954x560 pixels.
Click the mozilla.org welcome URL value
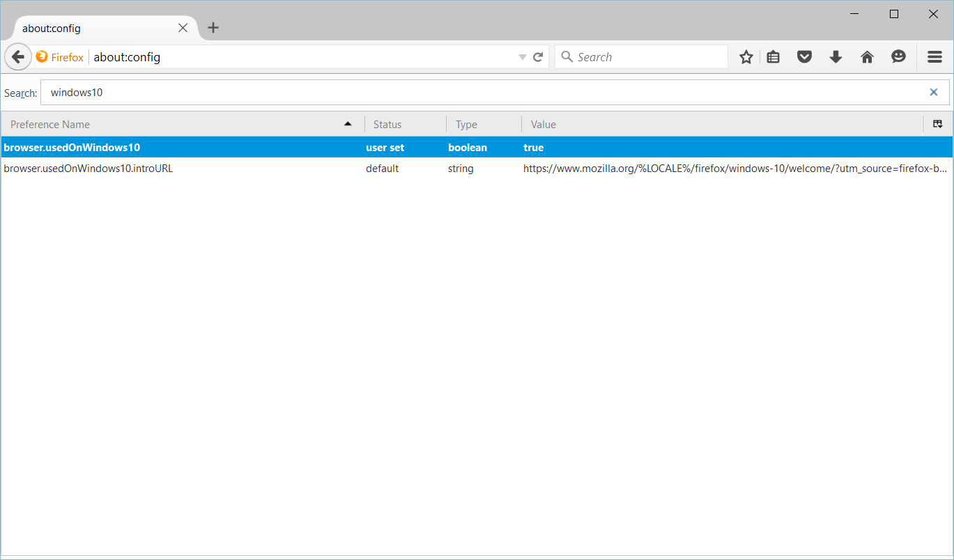pos(735,168)
